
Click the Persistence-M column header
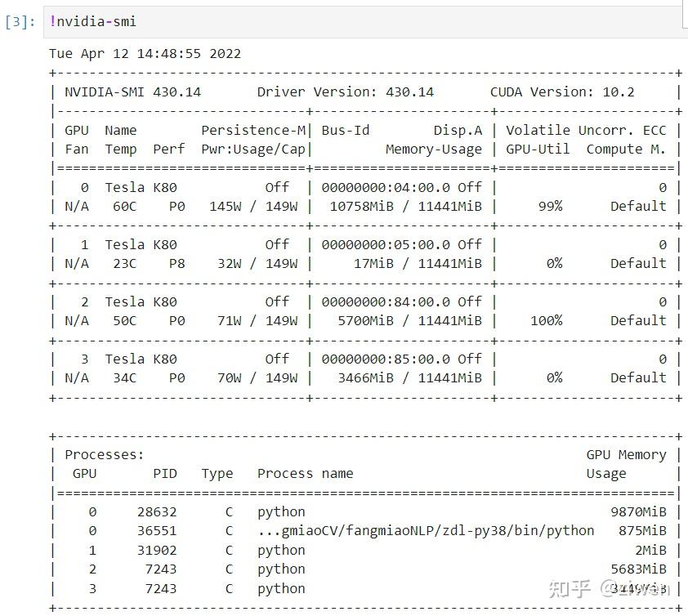(x=253, y=131)
